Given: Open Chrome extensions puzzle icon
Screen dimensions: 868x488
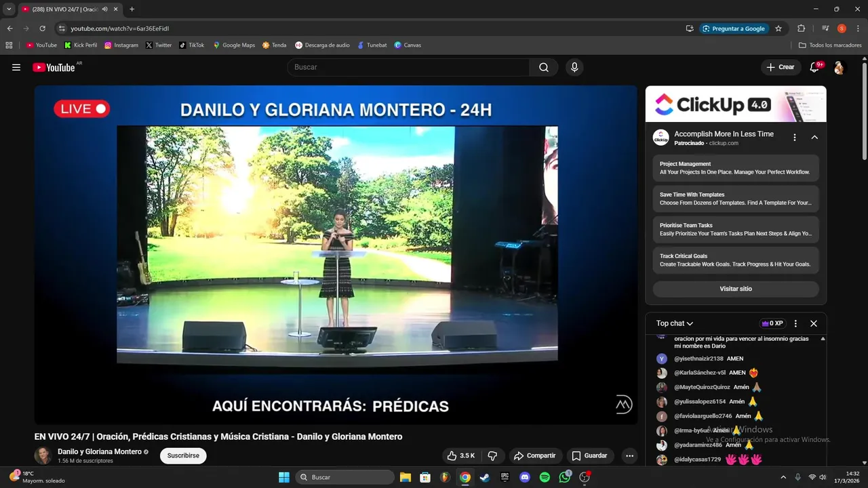Looking at the screenshot, I should click(x=801, y=28).
